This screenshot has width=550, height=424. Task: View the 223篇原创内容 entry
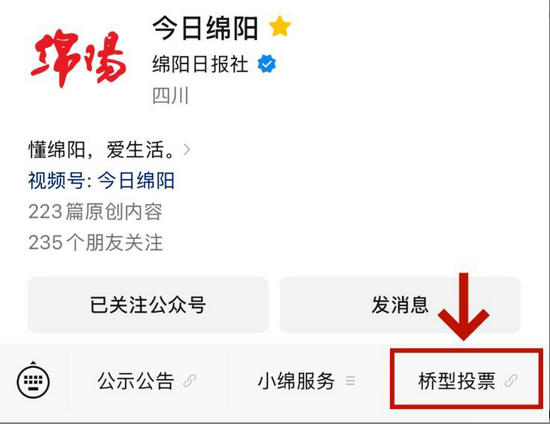pyautogui.click(x=95, y=211)
